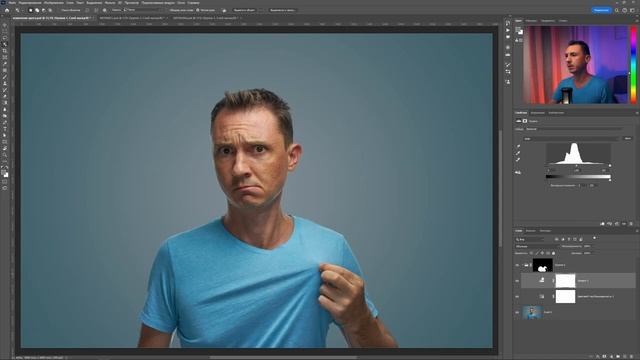Switch to Channels tab
Screen dimensions: 640x360
coord(530,231)
